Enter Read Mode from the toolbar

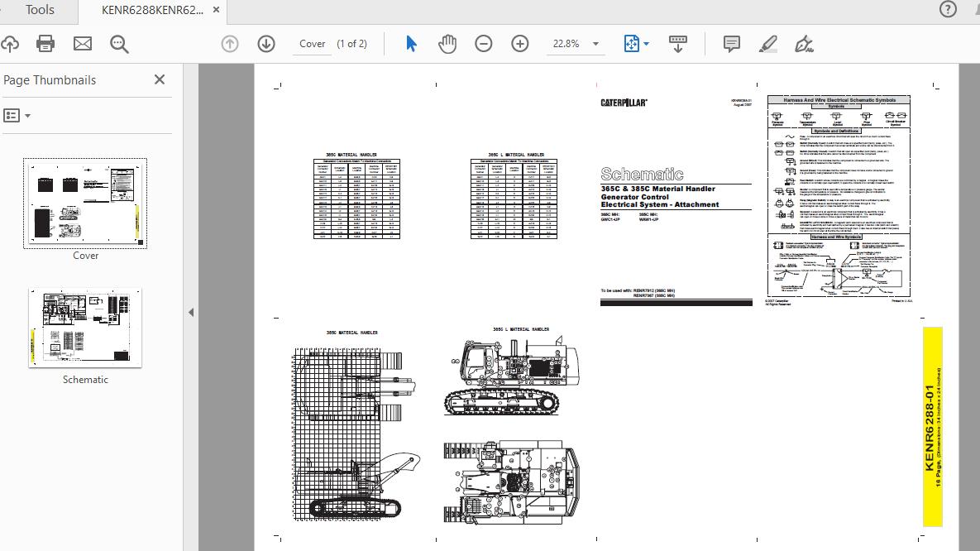[x=678, y=44]
